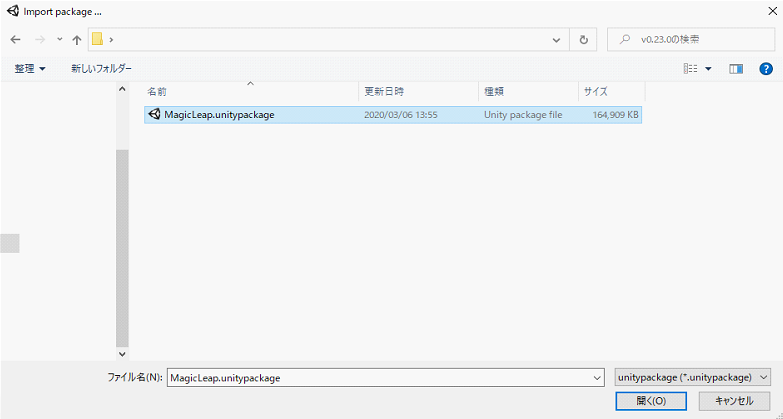Open the 整理 menu
The image size is (783, 419).
[x=30, y=68]
